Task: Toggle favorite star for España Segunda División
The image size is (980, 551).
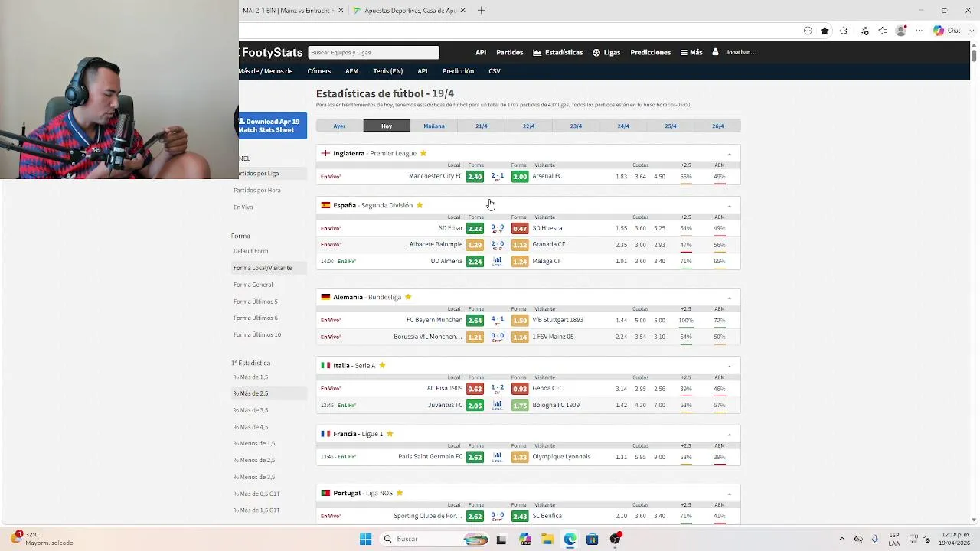Action: coord(419,205)
